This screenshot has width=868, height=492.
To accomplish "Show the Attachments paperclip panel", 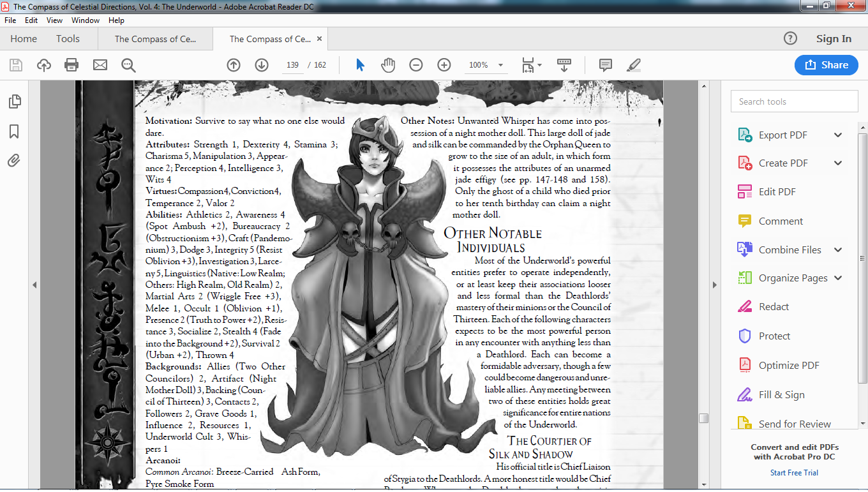I will tap(14, 161).
